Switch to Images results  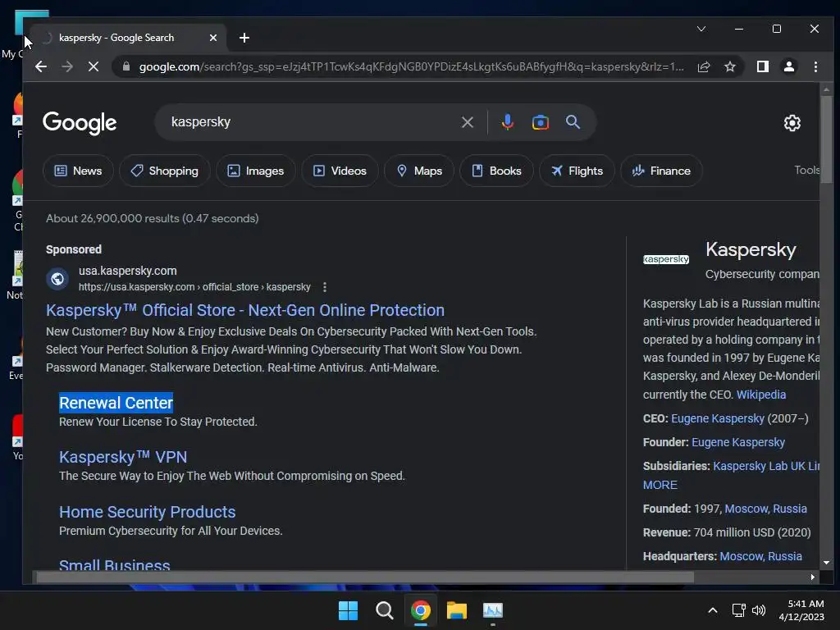(256, 171)
